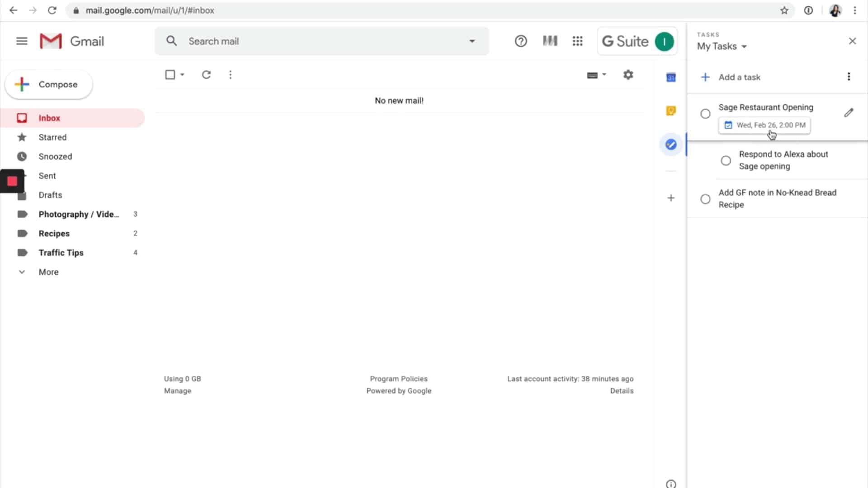Screen dimensions: 868x488
Task: Open the Google apps grid
Action: tap(577, 41)
